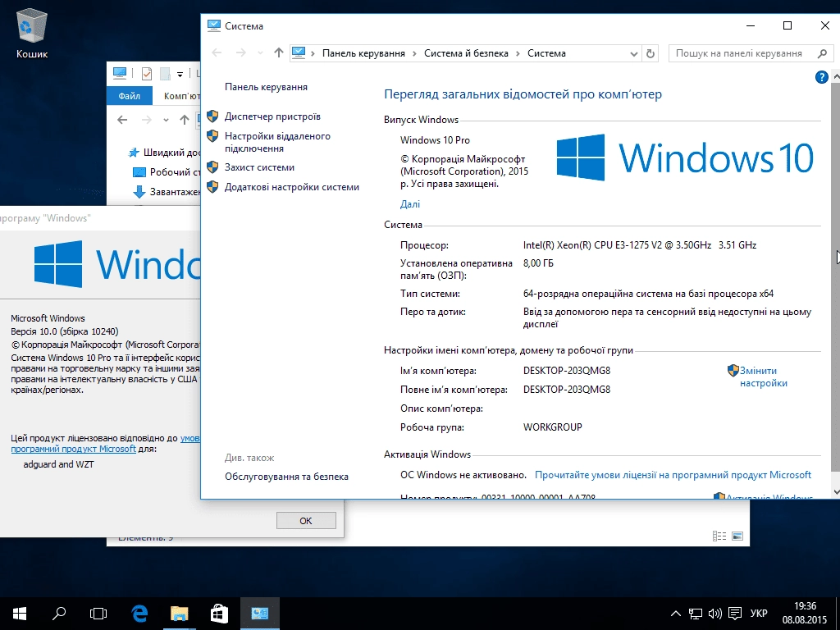This screenshot has width=840, height=630.
Task: Open Диспетчер пристроїв
Action: 272,116
